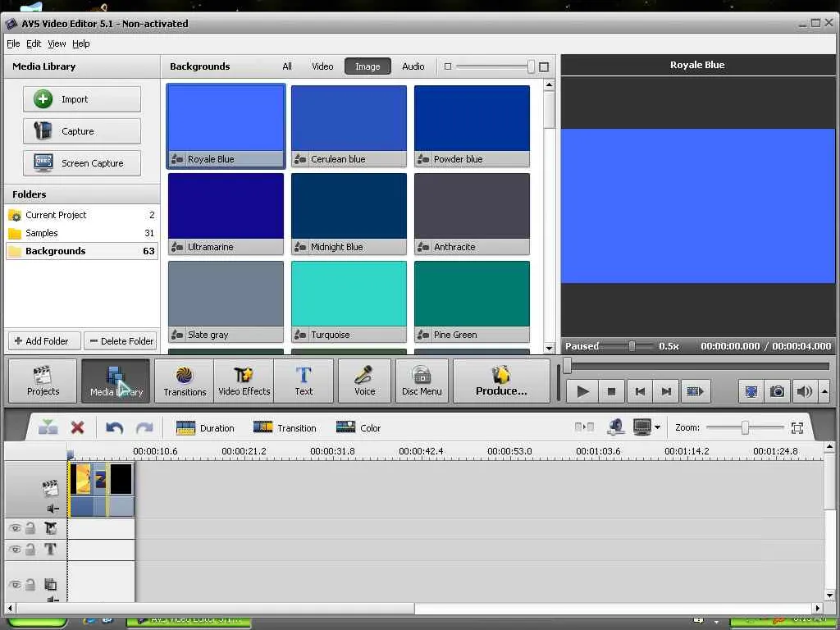Toggle eye icon on audio track
The image size is (840, 630).
point(15,585)
